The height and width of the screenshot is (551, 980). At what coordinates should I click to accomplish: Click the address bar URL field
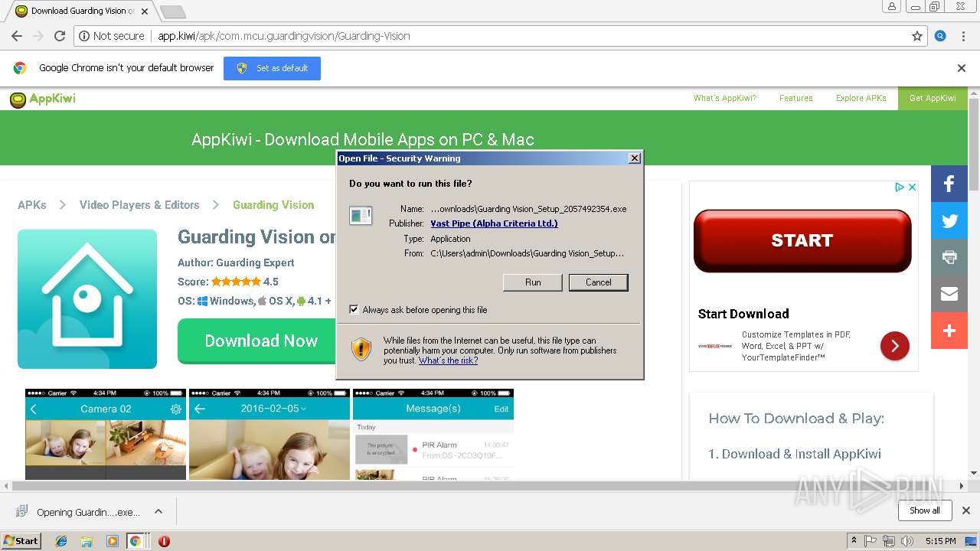pyautogui.click(x=528, y=36)
